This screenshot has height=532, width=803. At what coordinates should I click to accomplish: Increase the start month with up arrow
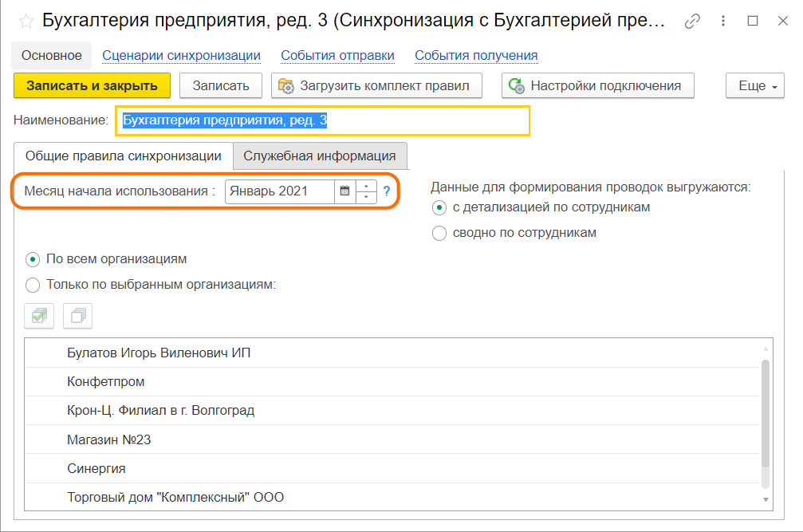[x=366, y=186]
